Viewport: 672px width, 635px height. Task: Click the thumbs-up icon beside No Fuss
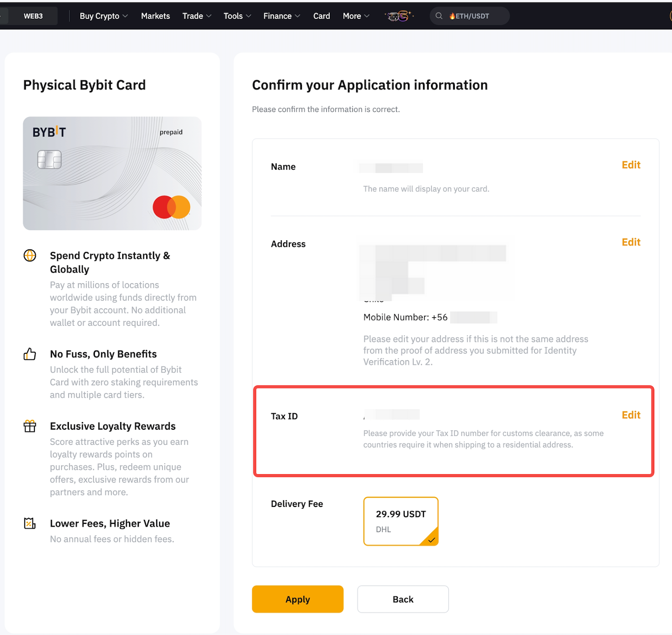pos(30,354)
